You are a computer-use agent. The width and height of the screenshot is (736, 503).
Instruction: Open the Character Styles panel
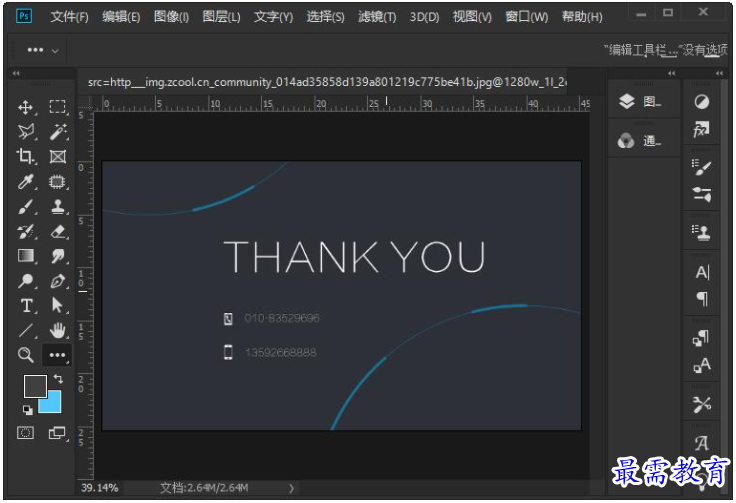702,365
